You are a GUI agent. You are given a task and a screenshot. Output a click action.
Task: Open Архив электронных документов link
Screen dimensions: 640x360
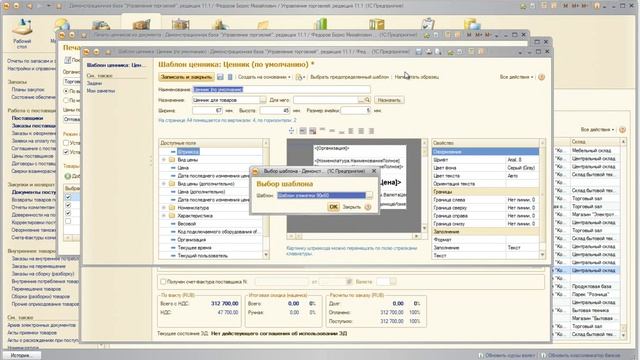(42, 325)
